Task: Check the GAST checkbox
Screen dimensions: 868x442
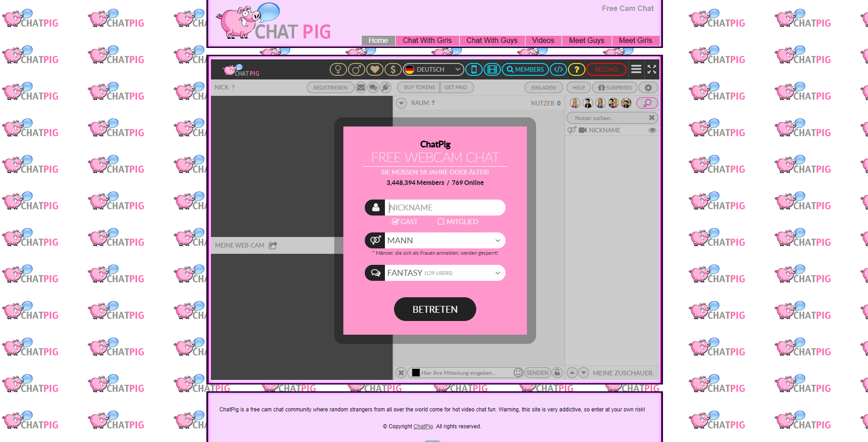Action: (395, 221)
